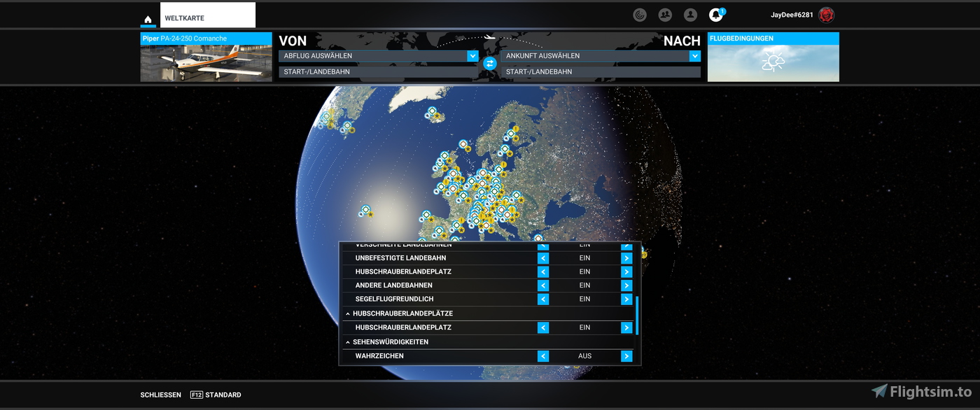
Task: Open the player profile icon
Action: click(x=690, y=15)
